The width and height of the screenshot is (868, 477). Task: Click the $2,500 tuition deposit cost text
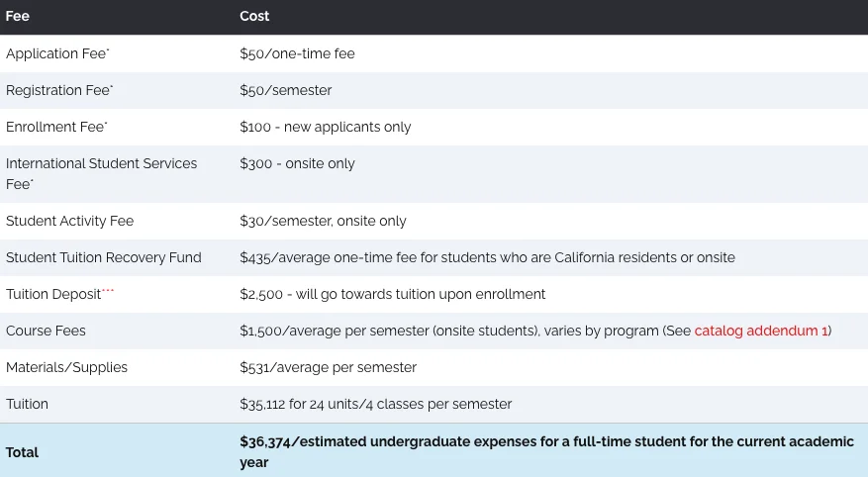pyautogui.click(x=392, y=294)
